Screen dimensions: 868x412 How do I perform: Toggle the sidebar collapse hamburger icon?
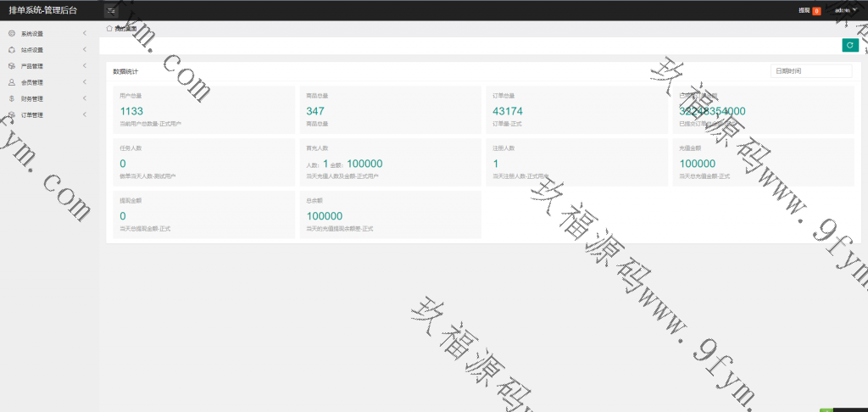[110, 10]
